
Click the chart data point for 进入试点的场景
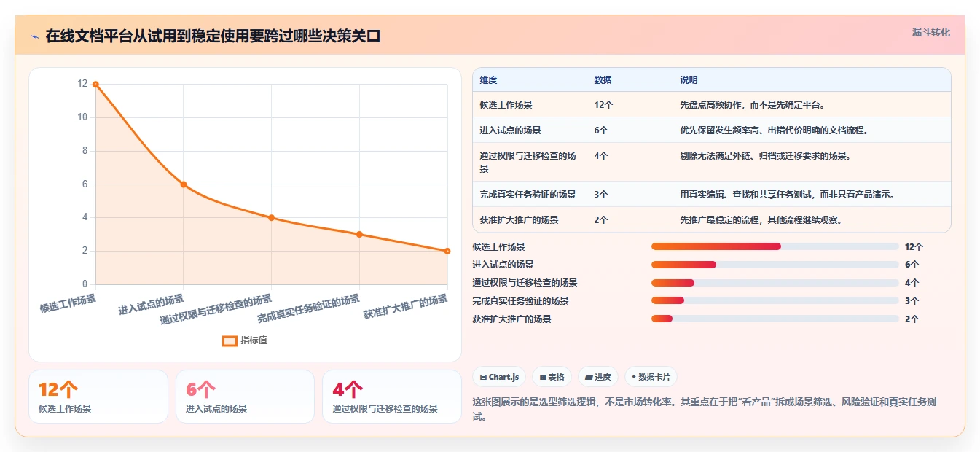coord(184,184)
